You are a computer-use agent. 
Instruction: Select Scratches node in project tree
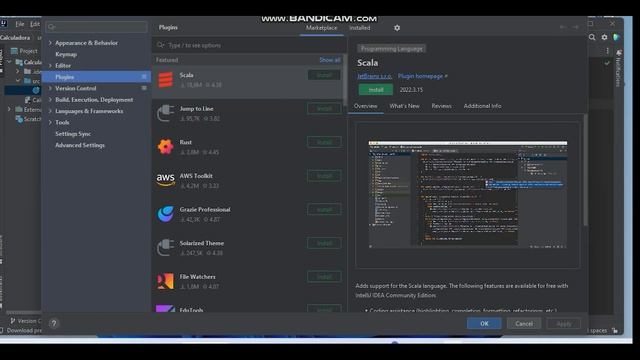tap(28, 119)
